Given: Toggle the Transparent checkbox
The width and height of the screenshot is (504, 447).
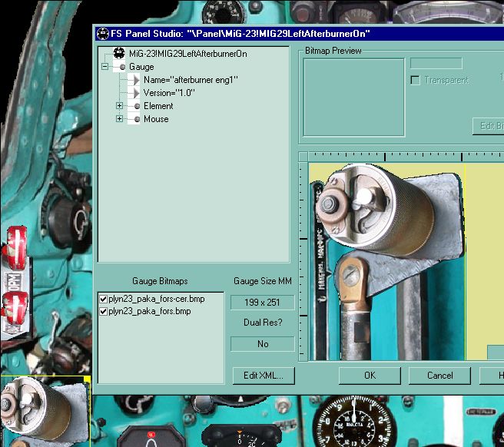Looking at the screenshot, I should pos(416,80).
